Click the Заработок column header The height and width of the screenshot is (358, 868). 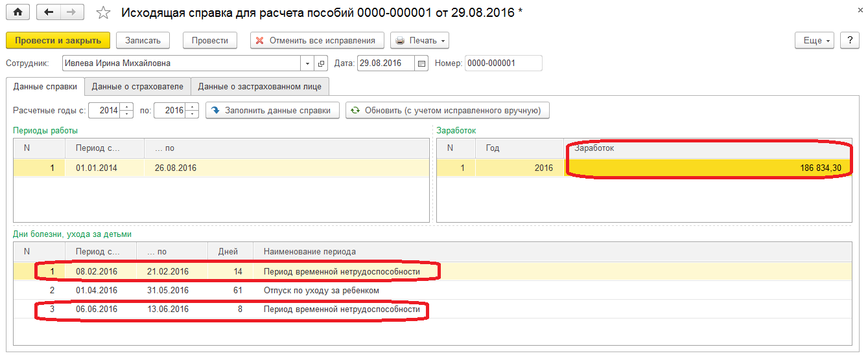[x=708, y=148]
